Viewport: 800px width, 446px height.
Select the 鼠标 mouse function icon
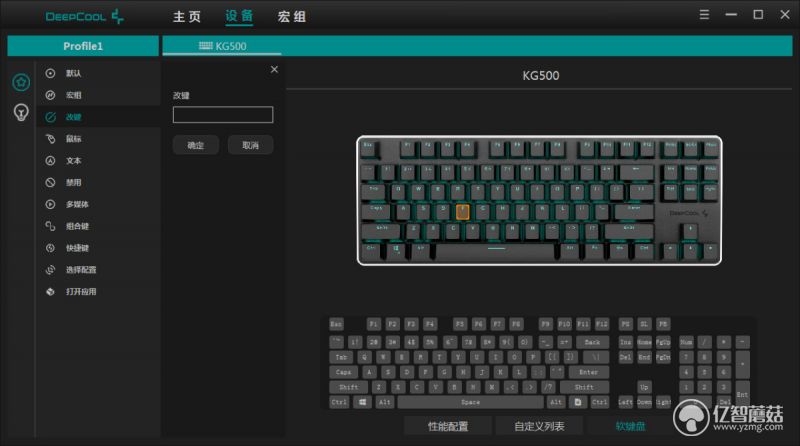coord(50,139)
